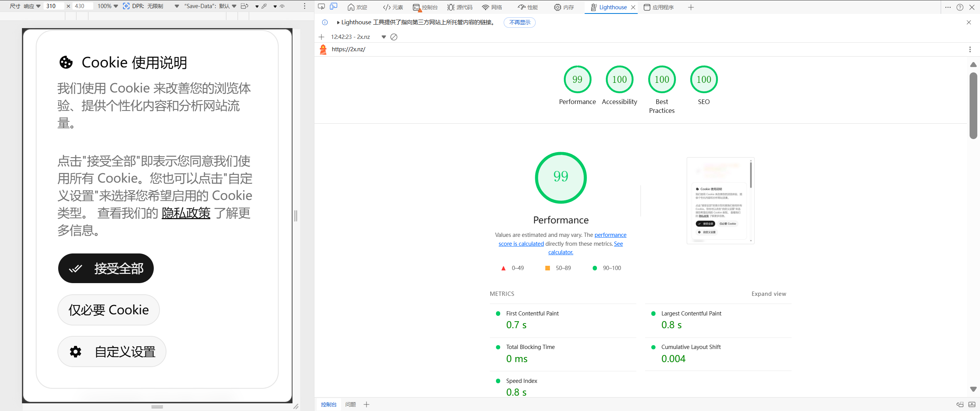Click the inspect element picker icon
This screenshot has width=980, height=411.
coord(321,7)
